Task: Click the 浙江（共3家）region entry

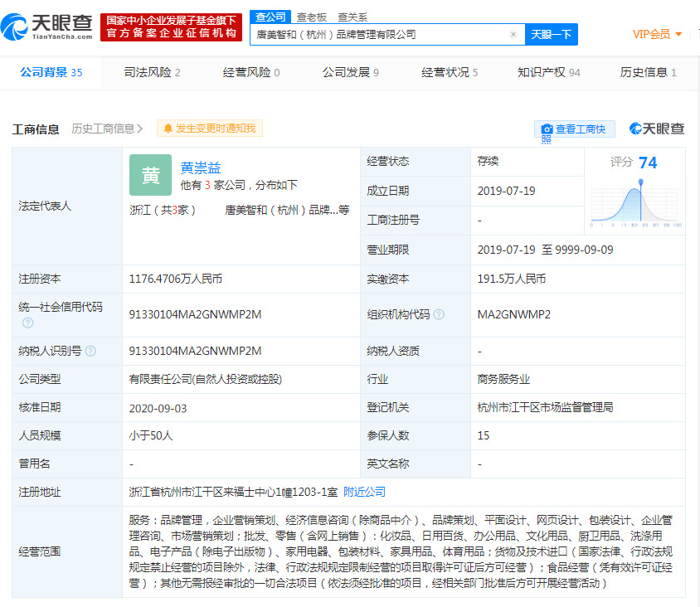Action: click(163, 211)
